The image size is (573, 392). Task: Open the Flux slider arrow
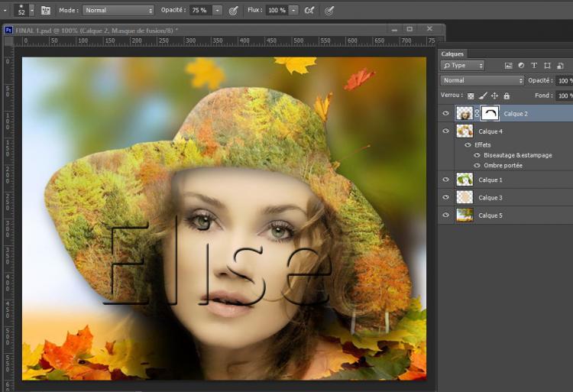pyautogui.click(x=294, y=10)
